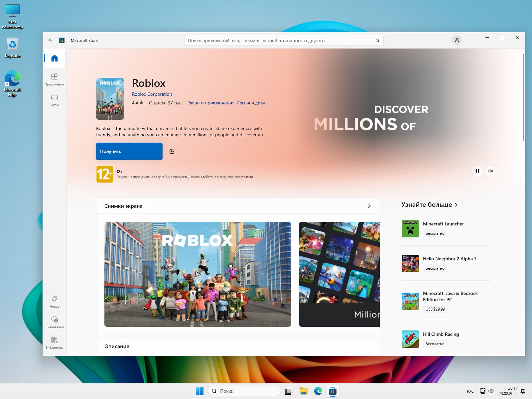532x399 pixels.
Task: Click the 4,4 star rating
Action: coord(138,103)
